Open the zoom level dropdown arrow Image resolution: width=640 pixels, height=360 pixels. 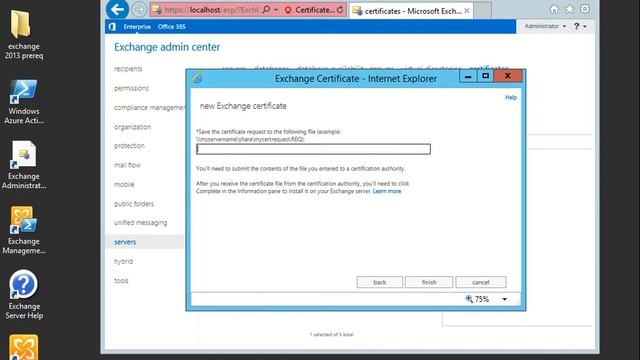504,299
